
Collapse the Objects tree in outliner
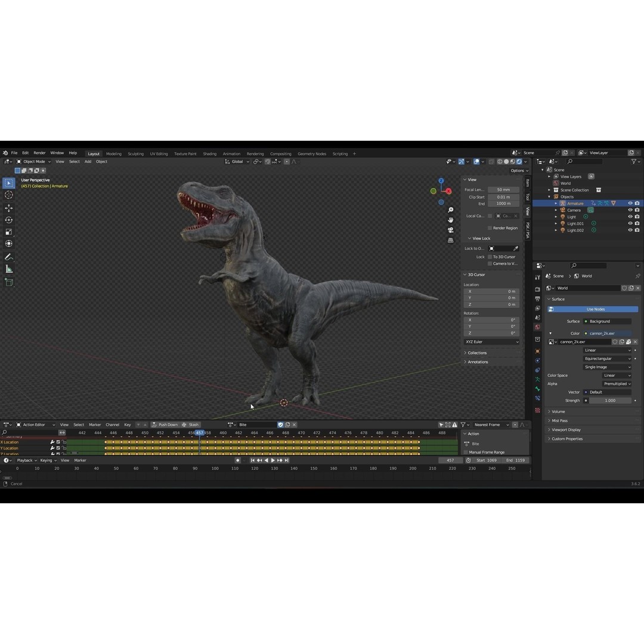pyautogui.click(x=549, y=197)
